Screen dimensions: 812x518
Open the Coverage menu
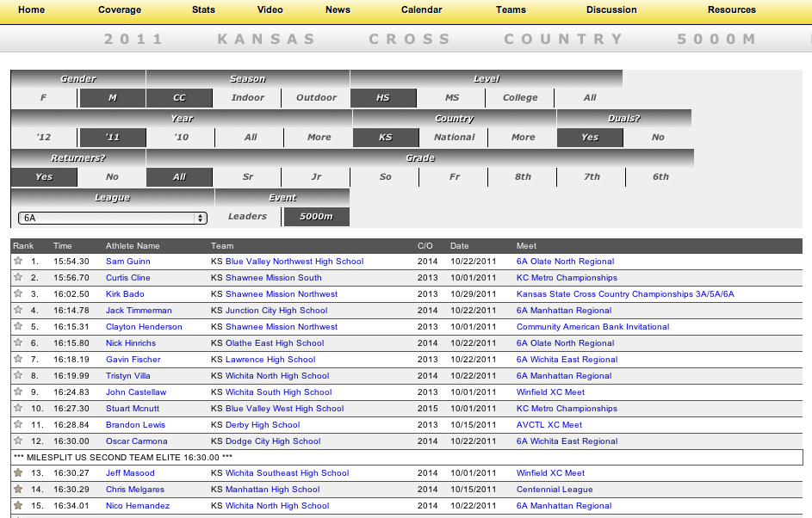coord(120,9)
